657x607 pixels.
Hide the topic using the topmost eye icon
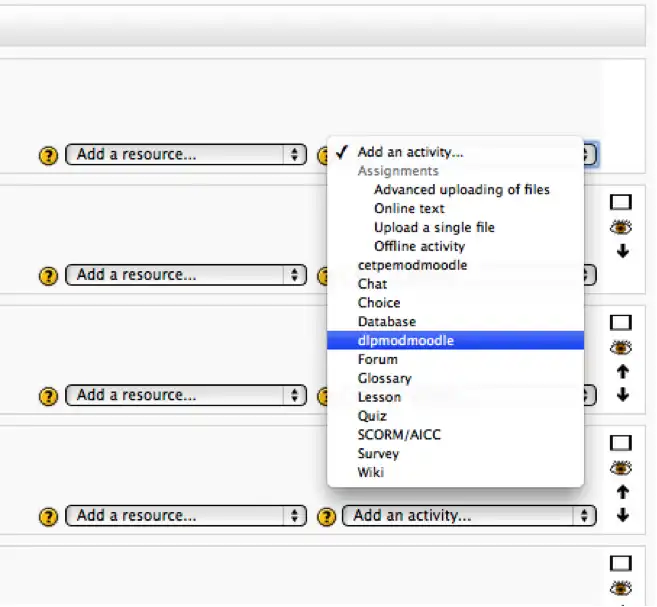click(621, 227)
